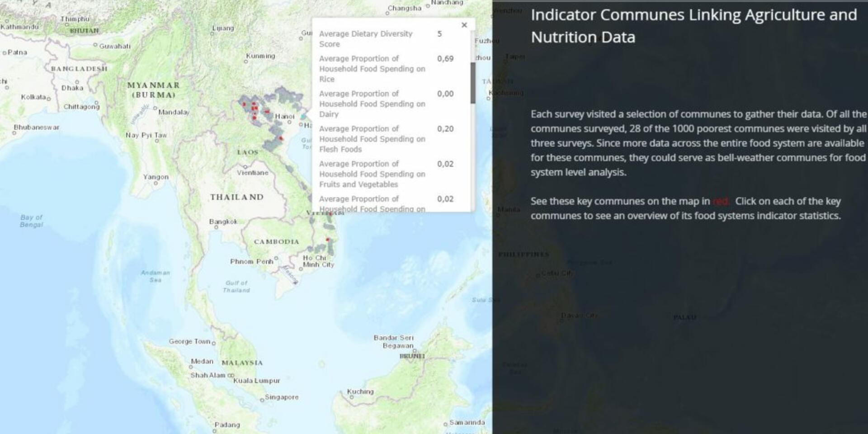Click the Bangkok label on the map
868x434 pixels.
223,222
